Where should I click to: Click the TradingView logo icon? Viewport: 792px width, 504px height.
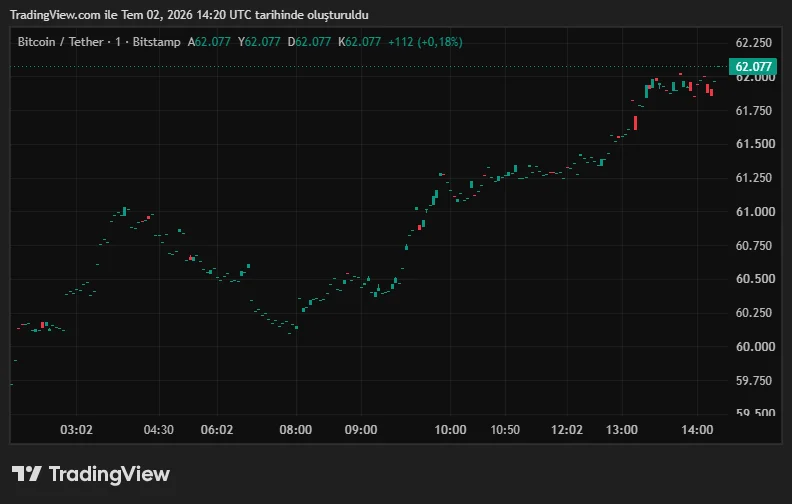pos(27,474)
